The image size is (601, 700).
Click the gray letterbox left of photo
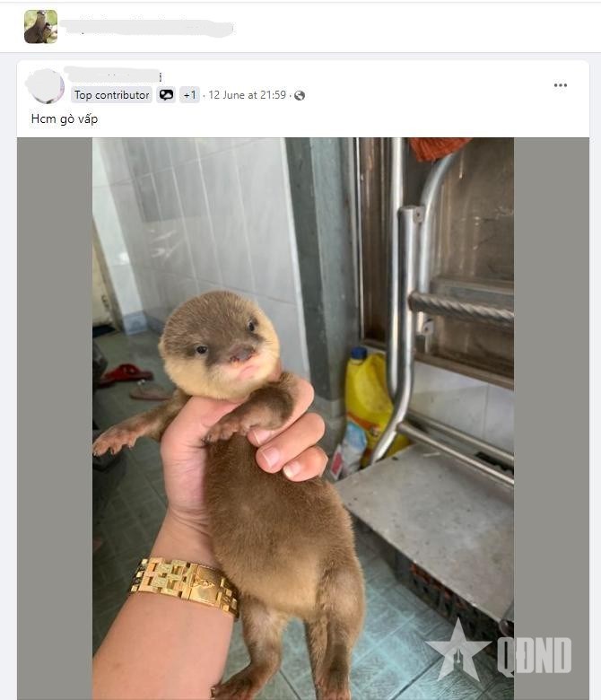tap(55, 418)
